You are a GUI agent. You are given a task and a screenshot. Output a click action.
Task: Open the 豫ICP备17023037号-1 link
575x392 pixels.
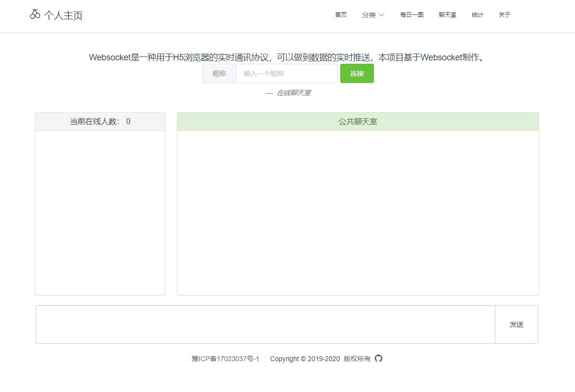tap(225, 359)
